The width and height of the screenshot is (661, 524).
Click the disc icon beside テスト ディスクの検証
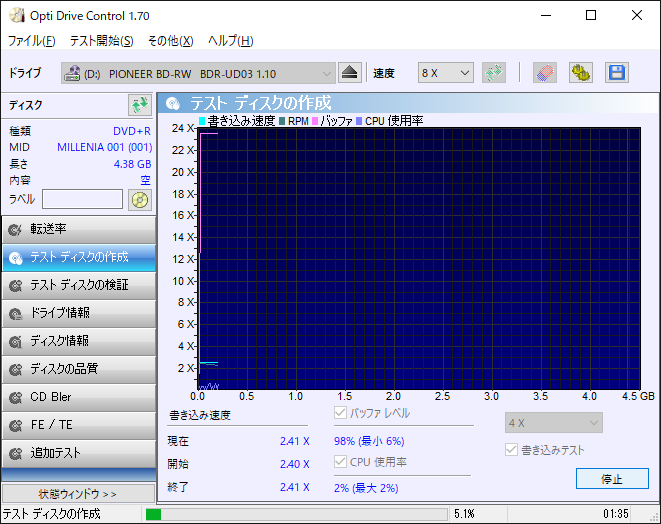click(x=16, y=286)
